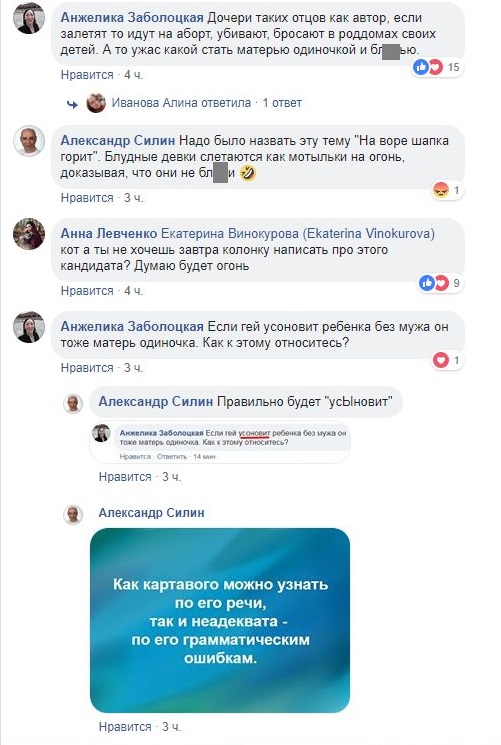
Task: Open Анжелика Заболоцкая profile from top comment
Action: click(132, 18)
